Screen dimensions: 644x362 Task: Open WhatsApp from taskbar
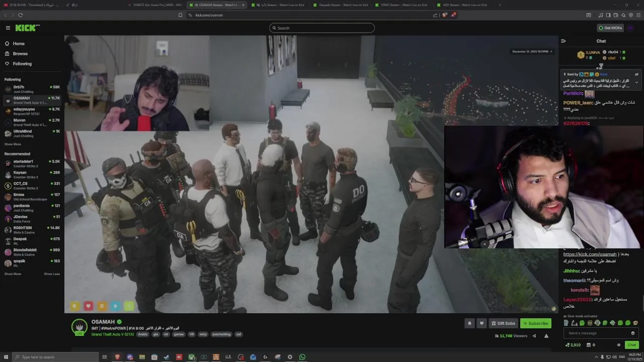click(302, 357)
